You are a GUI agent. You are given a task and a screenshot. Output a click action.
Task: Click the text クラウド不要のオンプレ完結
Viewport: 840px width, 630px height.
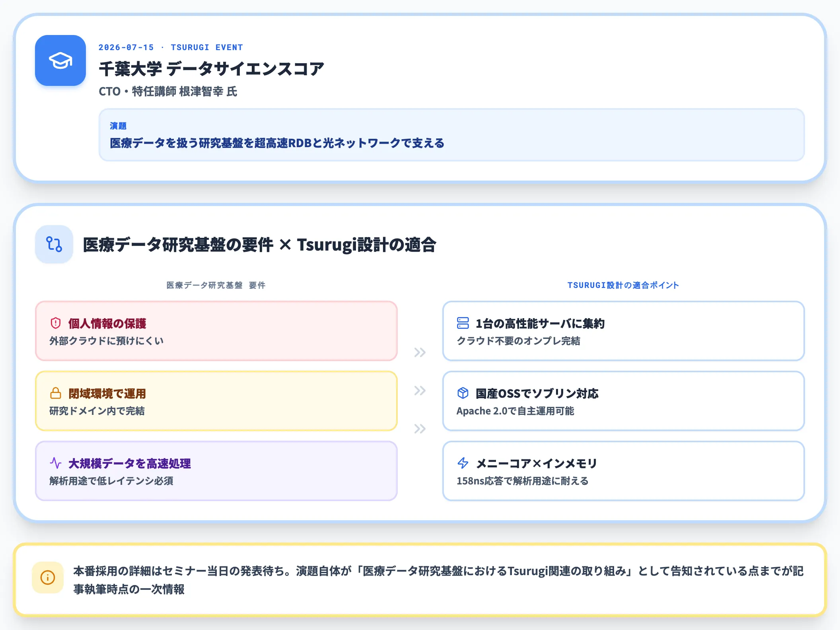[x=518, y=341]
